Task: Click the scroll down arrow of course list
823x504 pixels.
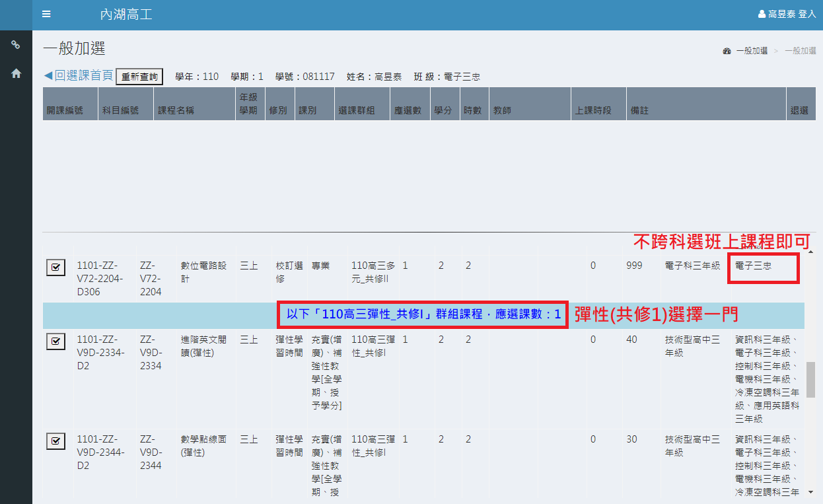Action: click(811, 492)
